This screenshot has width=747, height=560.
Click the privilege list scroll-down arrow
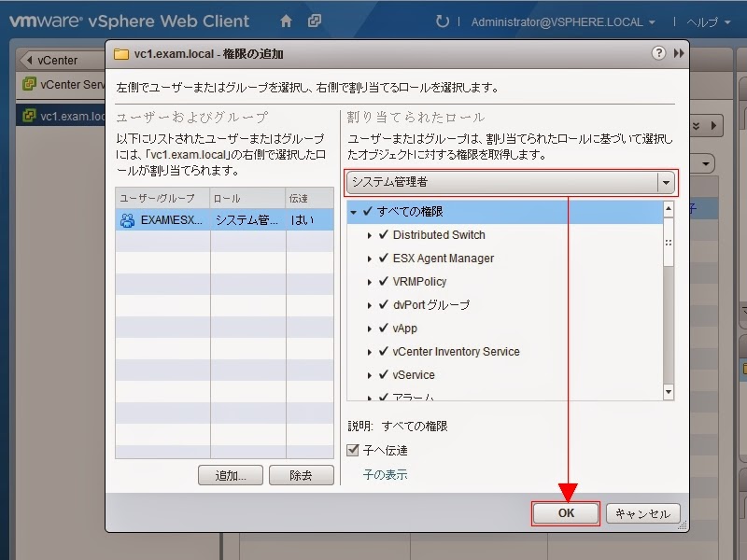click(668, 392)
